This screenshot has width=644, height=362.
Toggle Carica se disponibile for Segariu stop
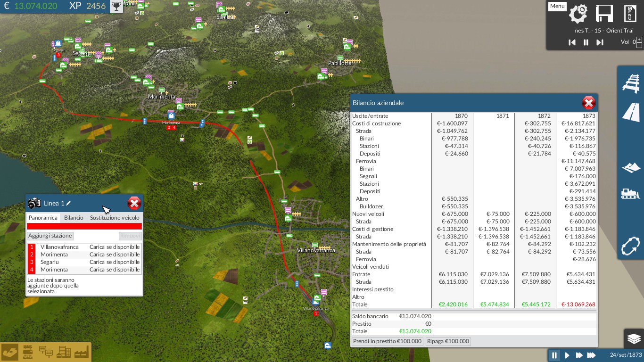[x=115, y=262]
